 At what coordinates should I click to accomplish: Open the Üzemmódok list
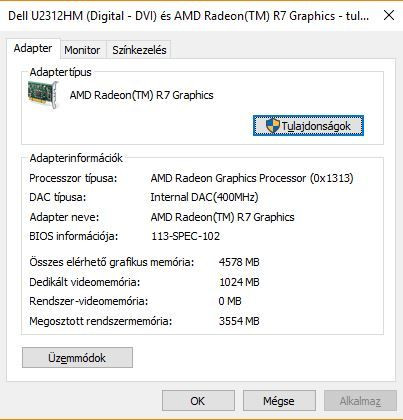(x=77, y=358)
